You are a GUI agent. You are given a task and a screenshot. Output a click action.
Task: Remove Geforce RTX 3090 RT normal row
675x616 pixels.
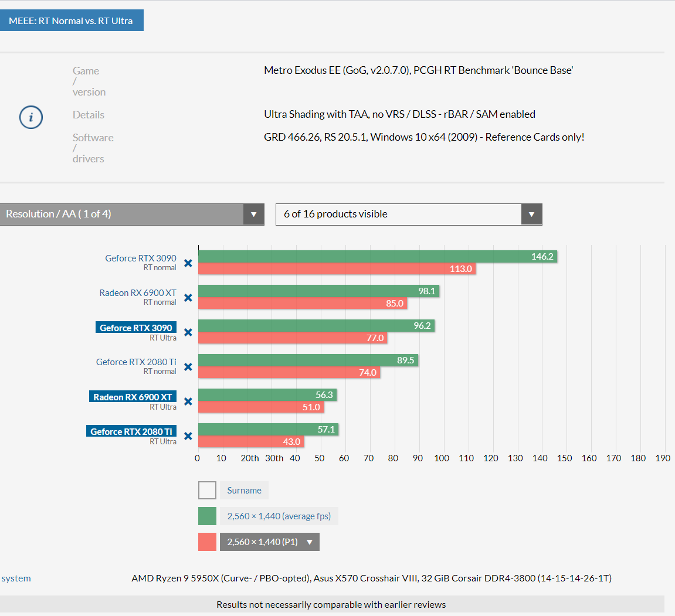tap(188, 263)
